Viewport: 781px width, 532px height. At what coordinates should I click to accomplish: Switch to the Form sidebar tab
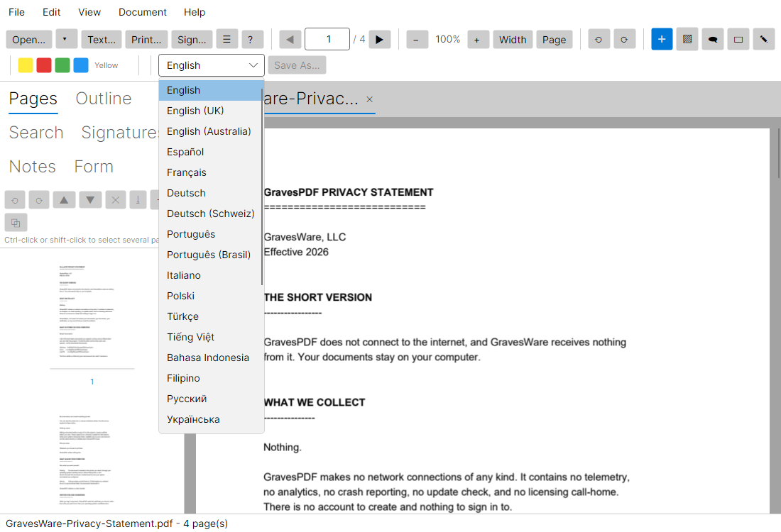(94, 166)
